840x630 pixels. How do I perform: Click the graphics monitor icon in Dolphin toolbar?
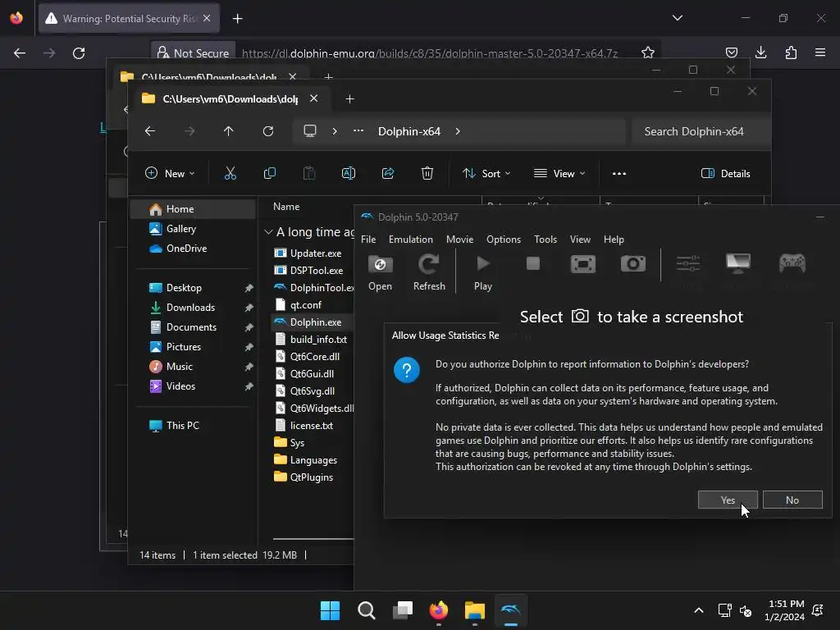[738, 263]
